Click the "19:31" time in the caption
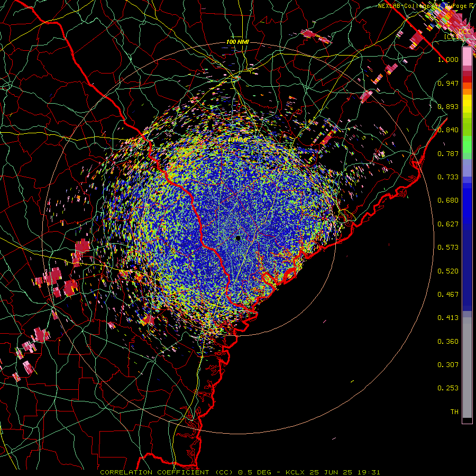476x476 pixels. point(368,472)
